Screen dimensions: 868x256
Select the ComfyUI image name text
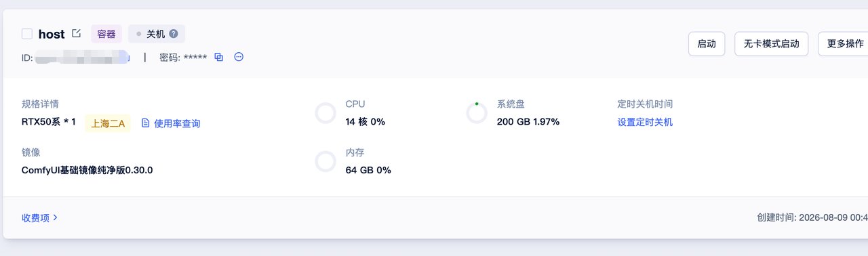pos(87,170)
